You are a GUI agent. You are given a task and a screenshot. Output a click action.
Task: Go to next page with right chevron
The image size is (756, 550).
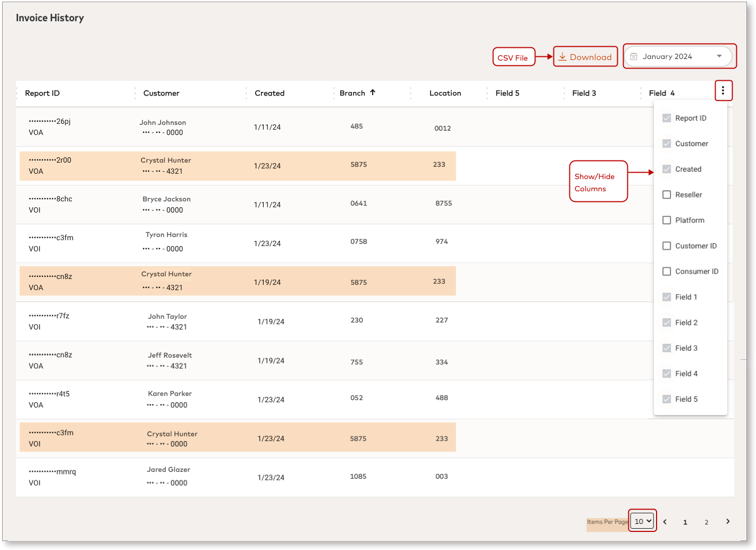coord(728,521)
